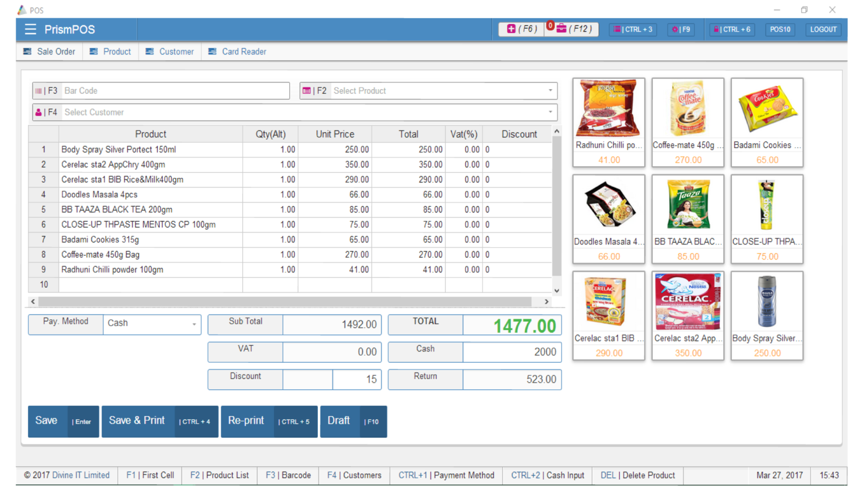Viewport: 868px width, 489px height.
Task: Click the Draft button
Action: point(353,421)
